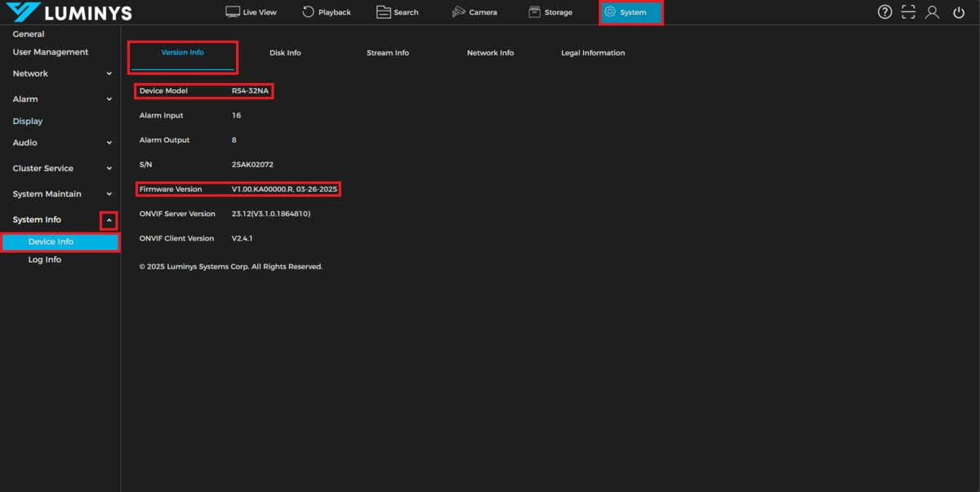Open the Camera settings section
Screen dimensions: 980x492
click(x=474, y=12)
